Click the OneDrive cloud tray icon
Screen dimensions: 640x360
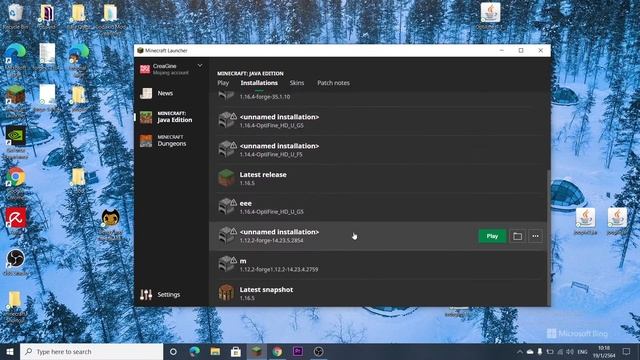[x=530, y=352]
